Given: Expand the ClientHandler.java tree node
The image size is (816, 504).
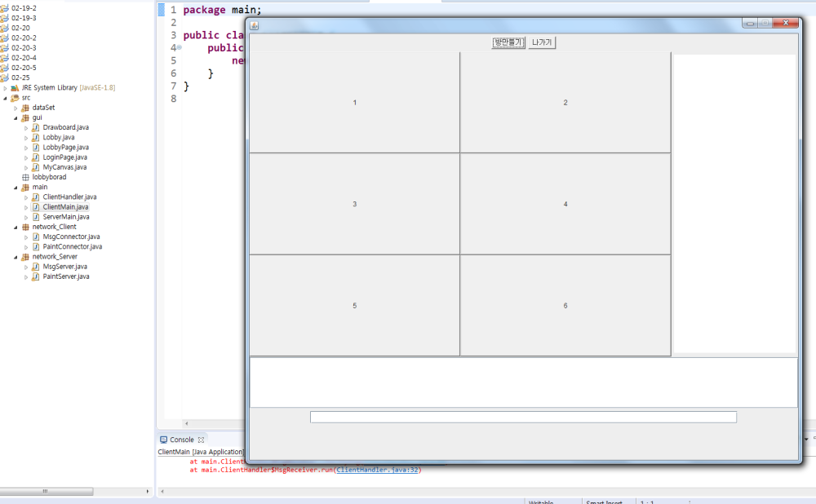Looking at the screenshot, I should [x=26, y=197].
